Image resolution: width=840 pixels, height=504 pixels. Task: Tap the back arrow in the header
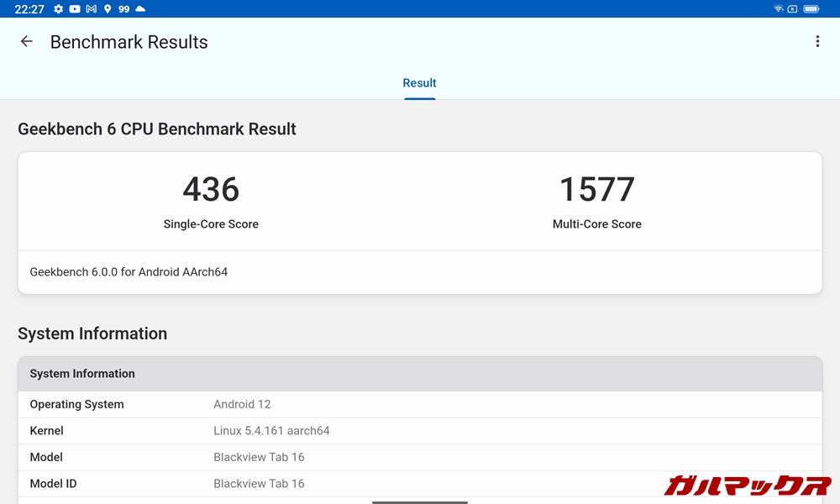27,42
